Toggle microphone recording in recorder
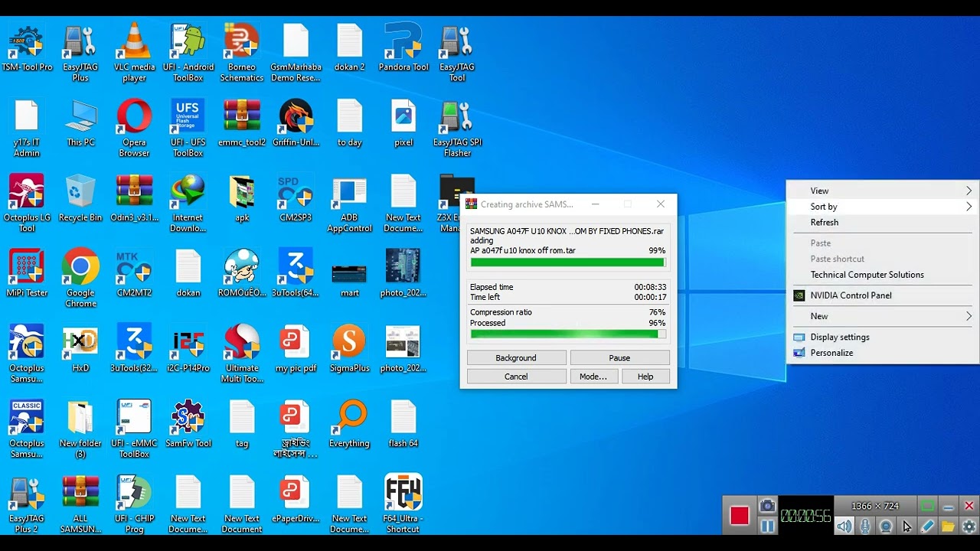The image size is (980, 551). point(865,527)
